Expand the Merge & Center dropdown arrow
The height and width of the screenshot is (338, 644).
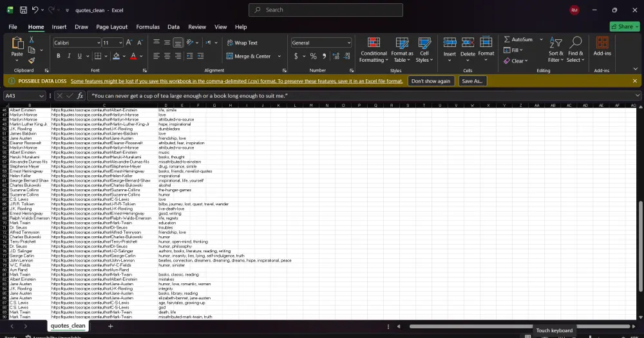(x=279, y=56)
